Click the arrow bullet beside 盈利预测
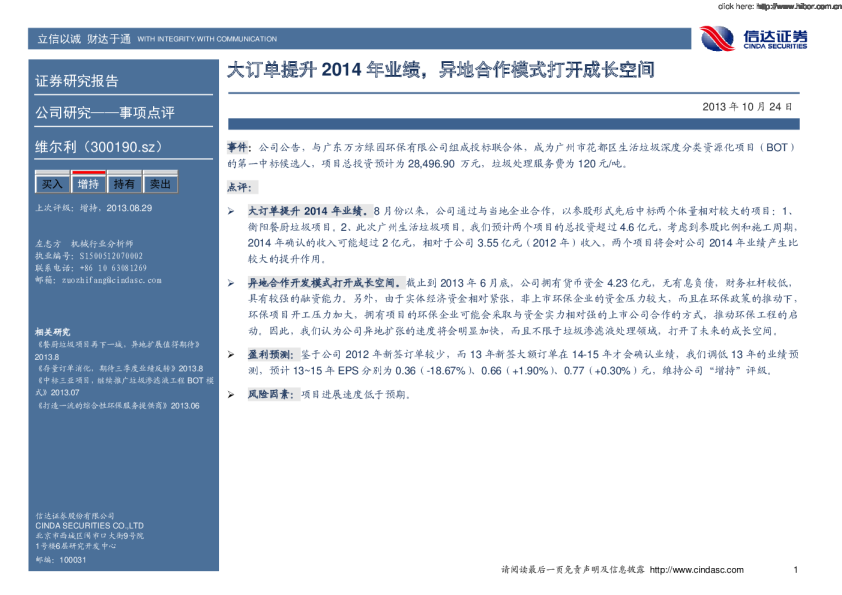Screen dimensions: 842x595 click(x=231, y=354)
